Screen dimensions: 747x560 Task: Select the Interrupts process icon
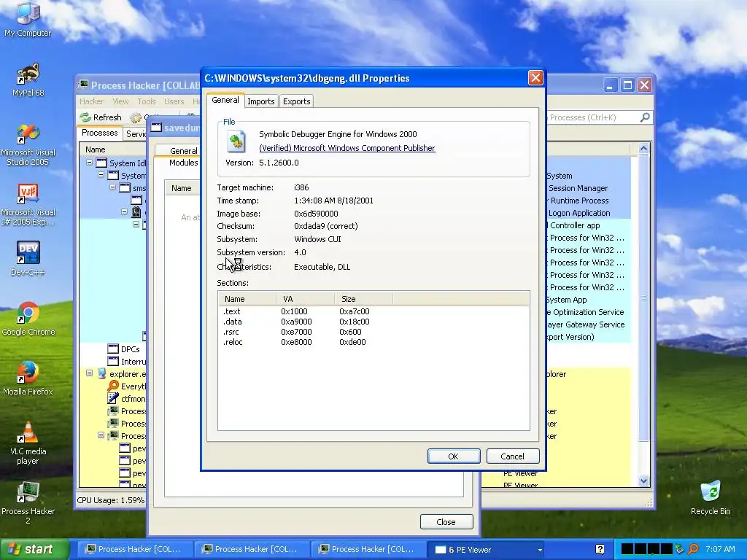click(x=113, y=362)
